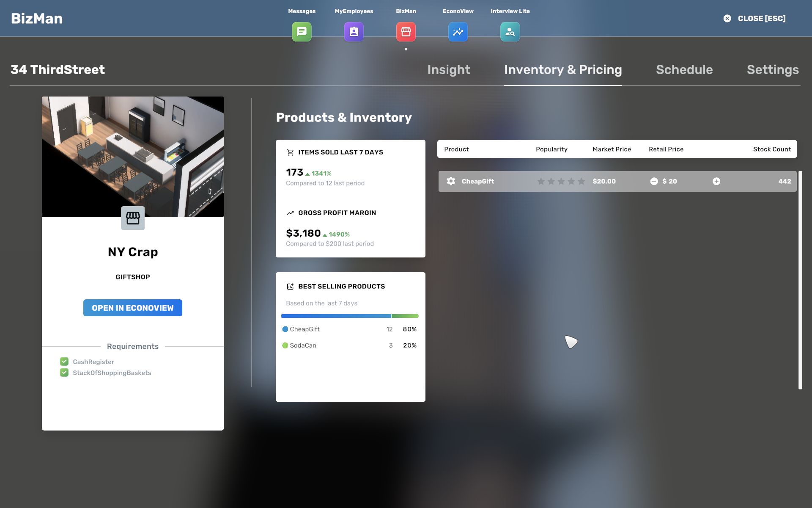Click 'Based on the last 7 days' text
The height and width of the screenshot is (508, 812).
click(x=321, y=304)
